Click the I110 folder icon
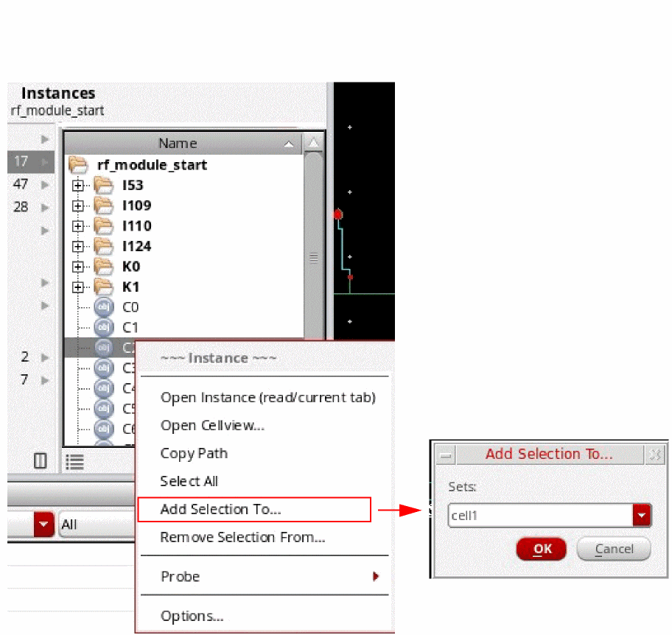 (x=104, y=226)
